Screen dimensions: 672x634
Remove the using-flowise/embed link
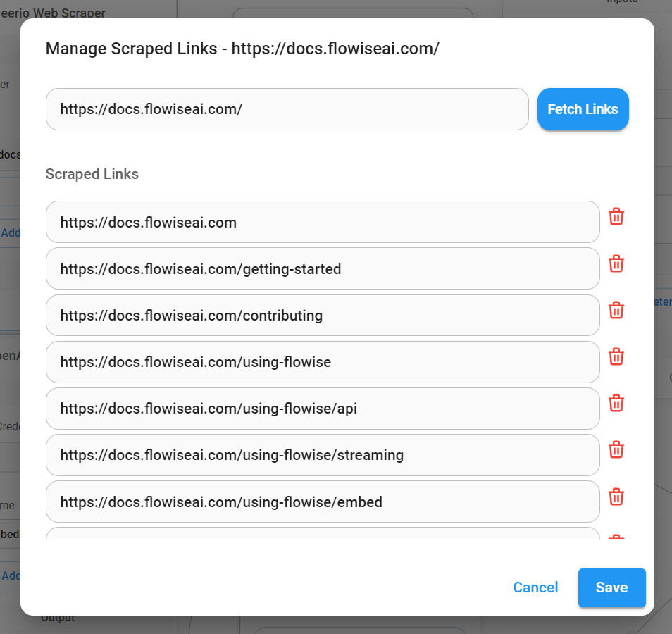(616, 497)
